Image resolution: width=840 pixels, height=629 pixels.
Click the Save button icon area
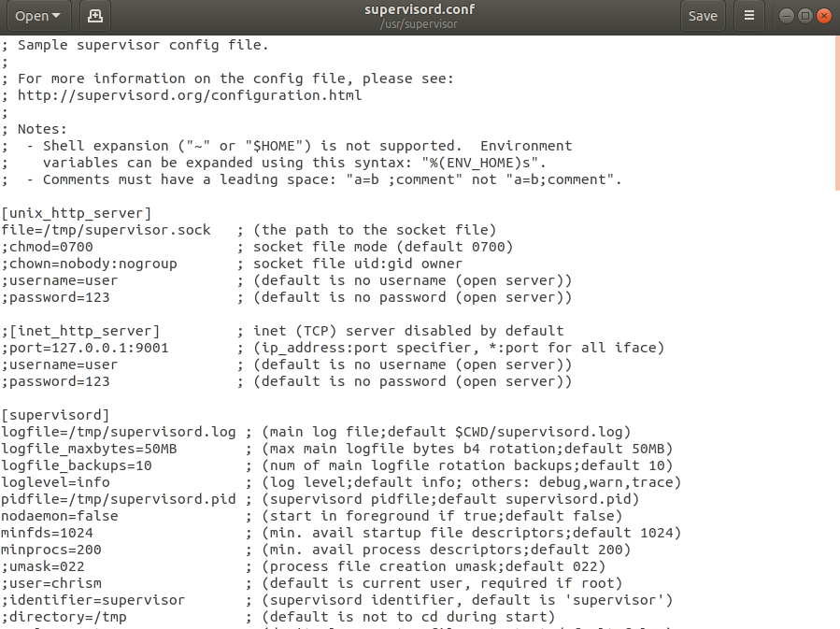click(x=703, y=16)
